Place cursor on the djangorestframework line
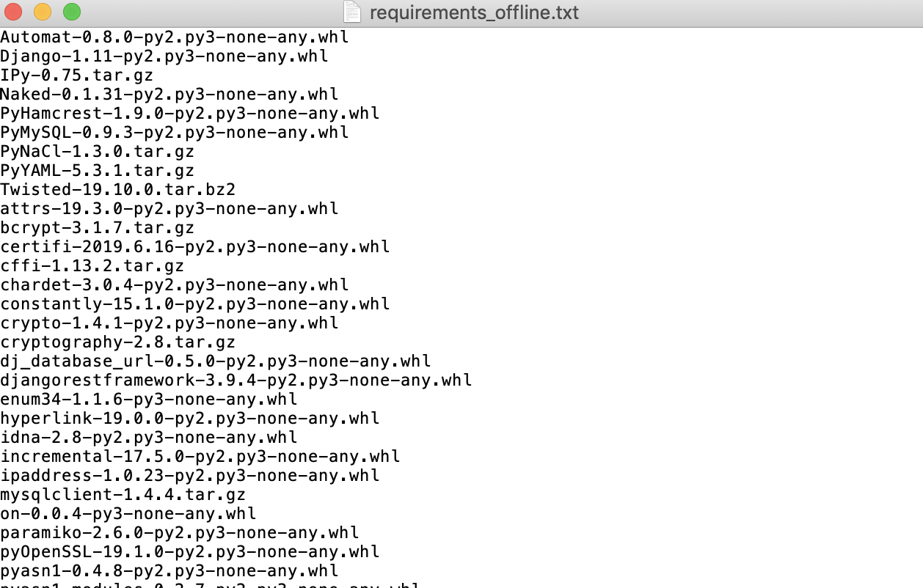 click(x=236, y=380)
